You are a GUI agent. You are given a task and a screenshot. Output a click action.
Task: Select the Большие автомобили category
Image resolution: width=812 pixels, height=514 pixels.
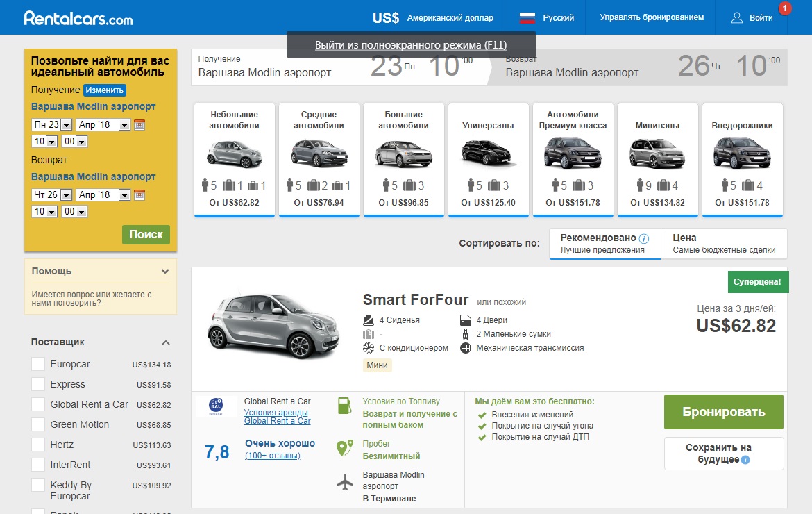pos(403,160)
